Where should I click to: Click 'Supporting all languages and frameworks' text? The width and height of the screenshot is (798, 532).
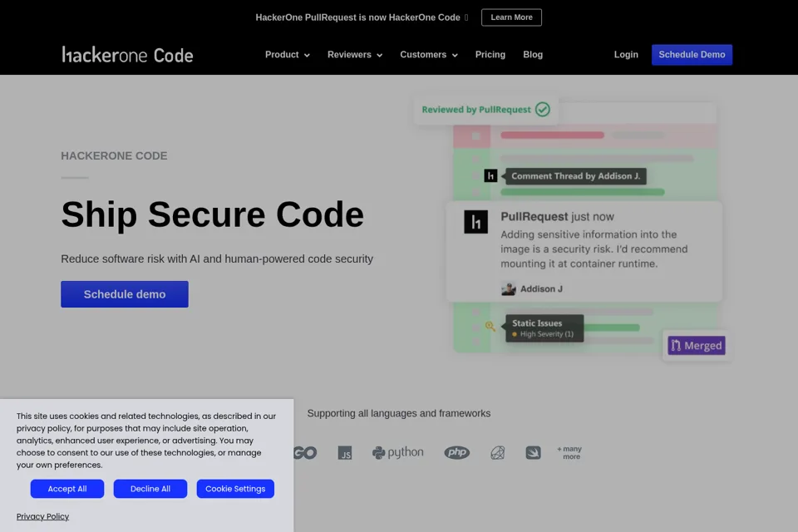pyautogui.click(x=399, y=413)
